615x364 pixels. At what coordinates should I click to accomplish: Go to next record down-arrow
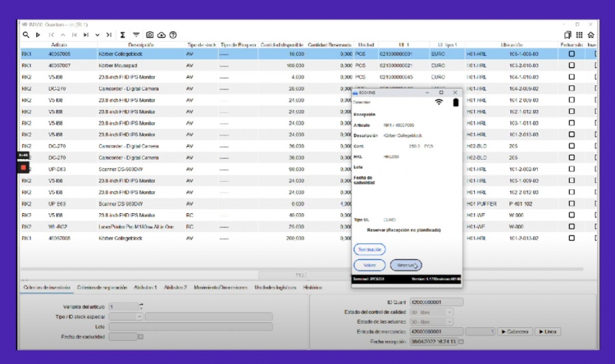(97, 35)
